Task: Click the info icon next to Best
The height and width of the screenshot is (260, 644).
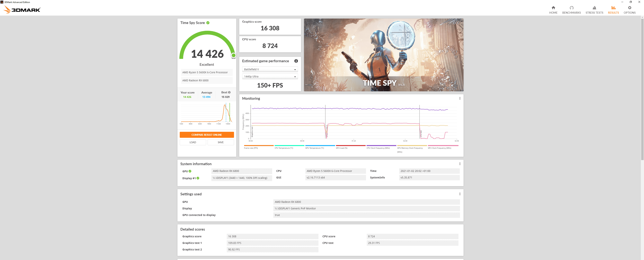Action: 229,92
